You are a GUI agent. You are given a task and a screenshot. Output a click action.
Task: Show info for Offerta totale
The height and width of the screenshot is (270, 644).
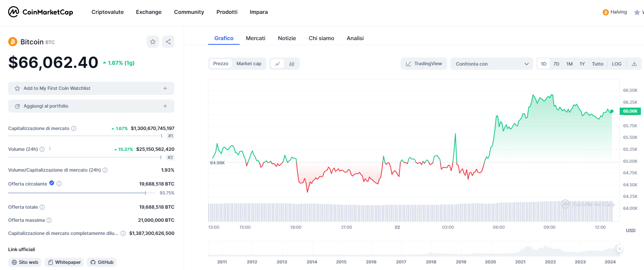pyautogui.click(x=42, y=207)
